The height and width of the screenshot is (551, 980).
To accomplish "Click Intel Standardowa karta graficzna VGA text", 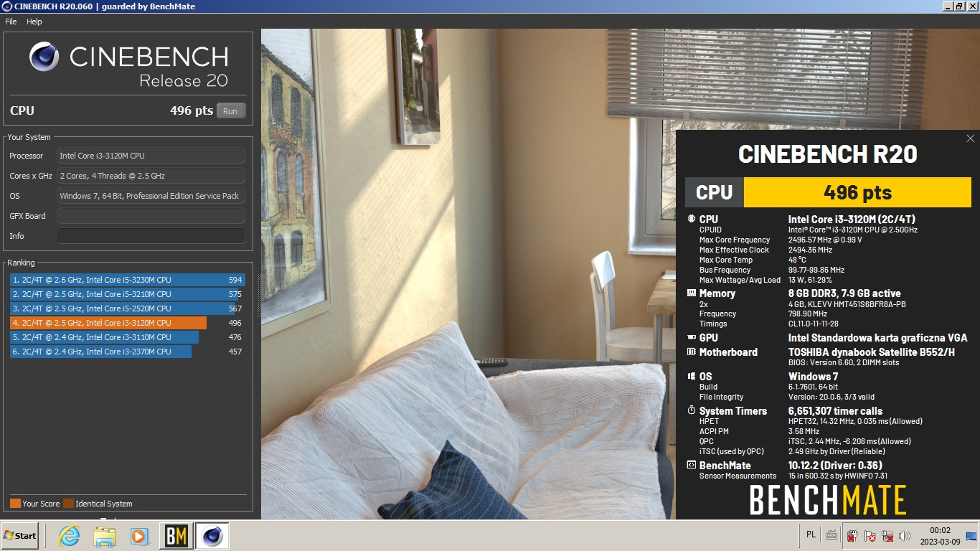I will [877, 338].
